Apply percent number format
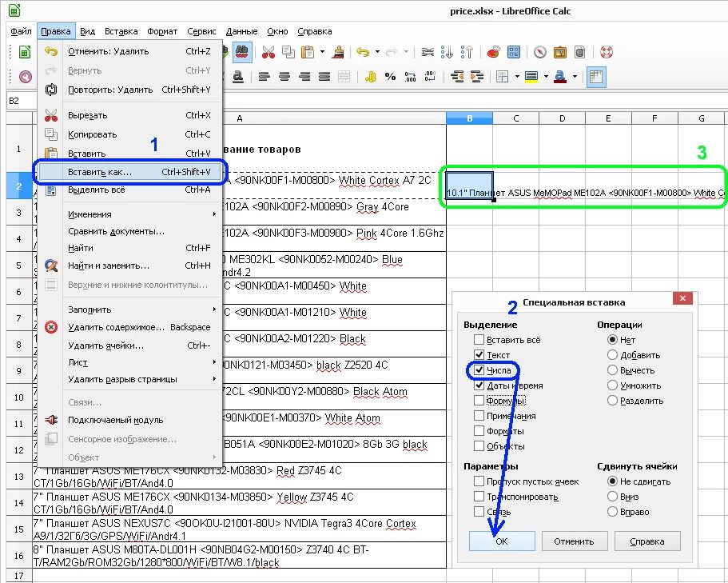This screenshot has height=583, width=728. pyautogui.click(x=390, y=77)
